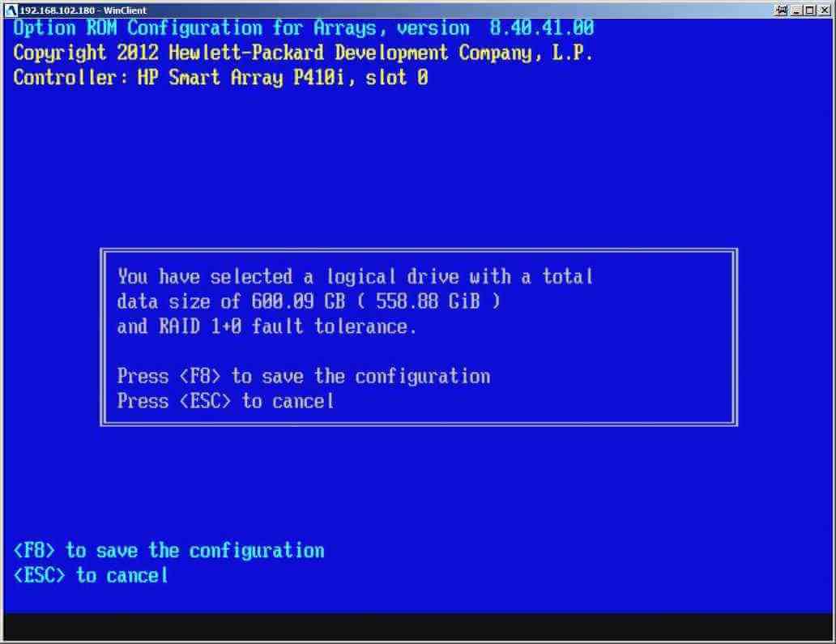Click the bottom '<F8> to save the configuration' hint

click(168, 551)
